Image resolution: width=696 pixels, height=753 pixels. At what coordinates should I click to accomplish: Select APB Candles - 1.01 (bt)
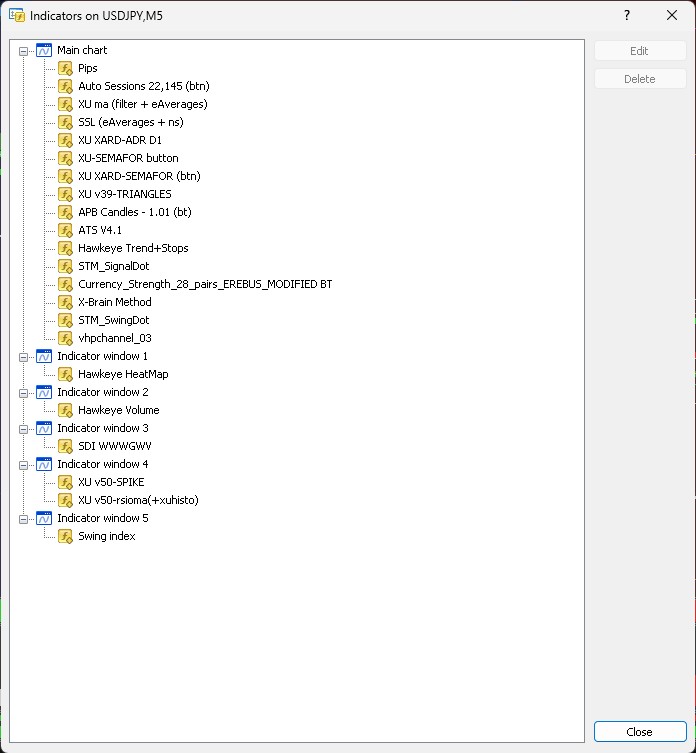pyautogui.click(x=134, y=212)
